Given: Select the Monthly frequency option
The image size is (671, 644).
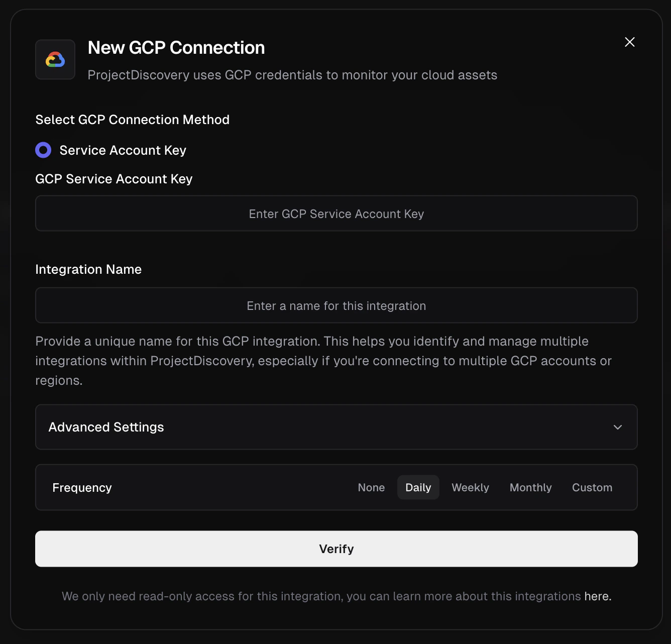Looking at the screenshot, I should (x=530, y=487).
